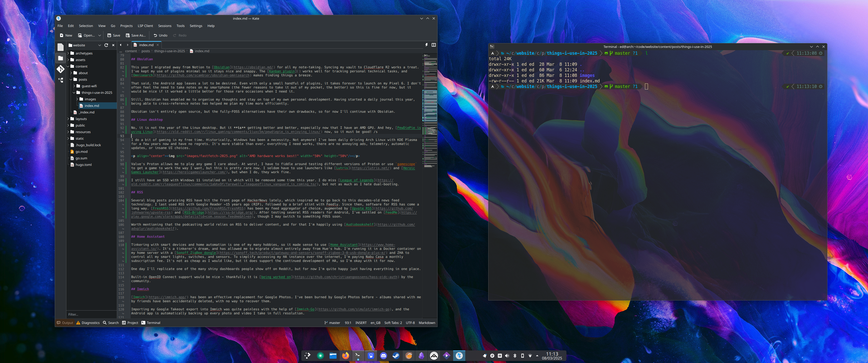The image size is (868, 363).
Task: Open the Settings menu
Action: point(196,26)
